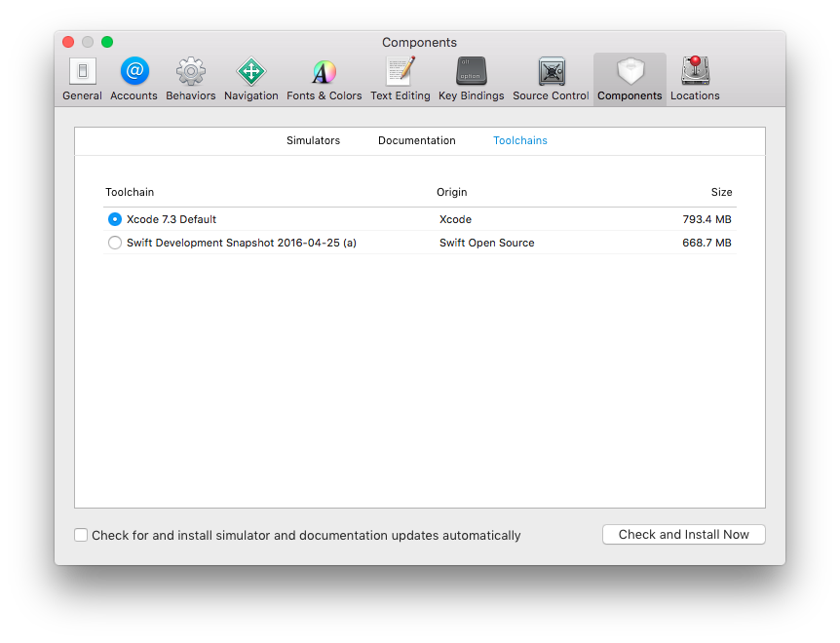Select the Xcode 7.3 Default toolchain radio button
Image resolution: width=840 pixels, height=643 pixels.
pyautogui.click(x=114, y=219)
